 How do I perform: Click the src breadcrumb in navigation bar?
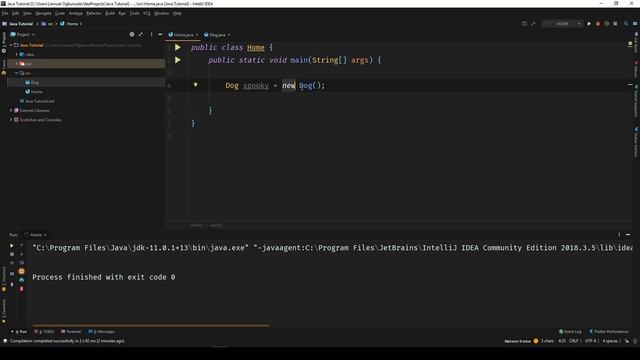pyautogui.click(x=47, y=24)
